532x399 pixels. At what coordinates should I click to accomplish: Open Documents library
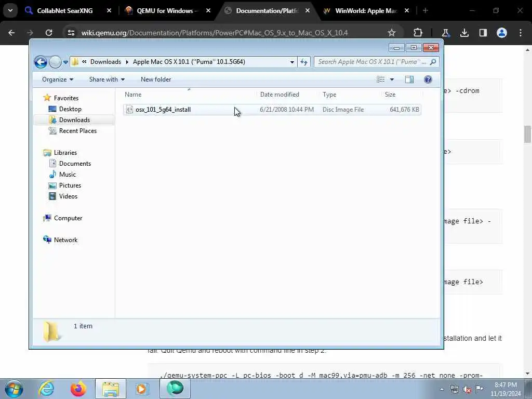click(x=75, y=164)
